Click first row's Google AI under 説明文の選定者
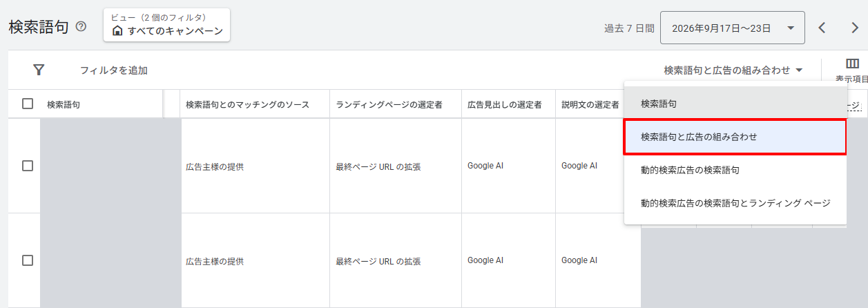This screenshot has width=868, height=308. (579, 166)
